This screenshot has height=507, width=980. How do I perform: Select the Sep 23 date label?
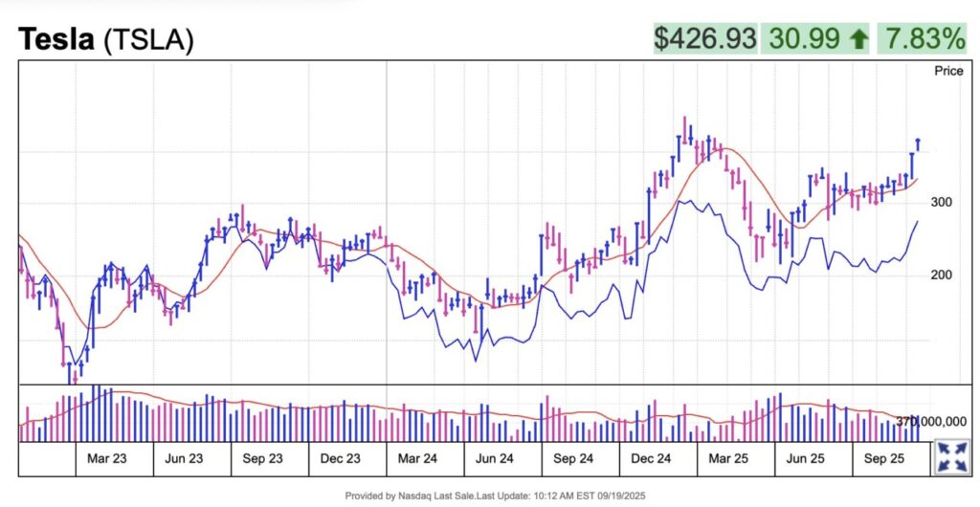point(261,458)
